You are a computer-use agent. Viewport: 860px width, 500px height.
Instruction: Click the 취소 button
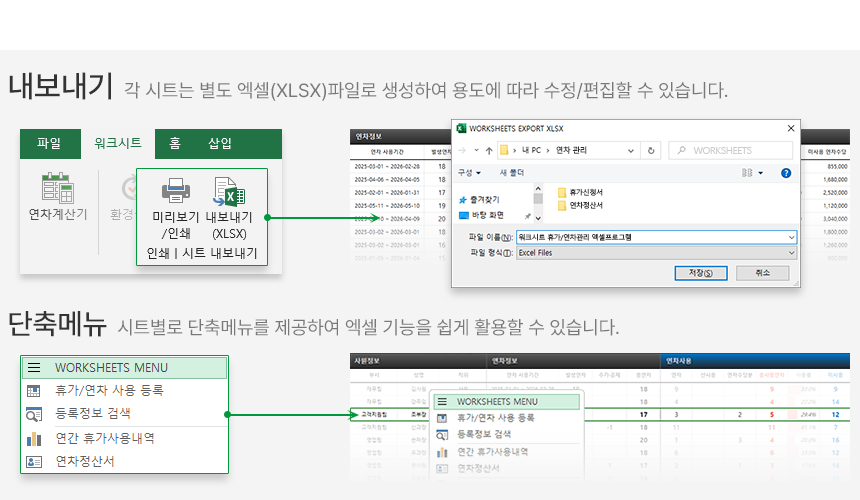tap(763, 273)
